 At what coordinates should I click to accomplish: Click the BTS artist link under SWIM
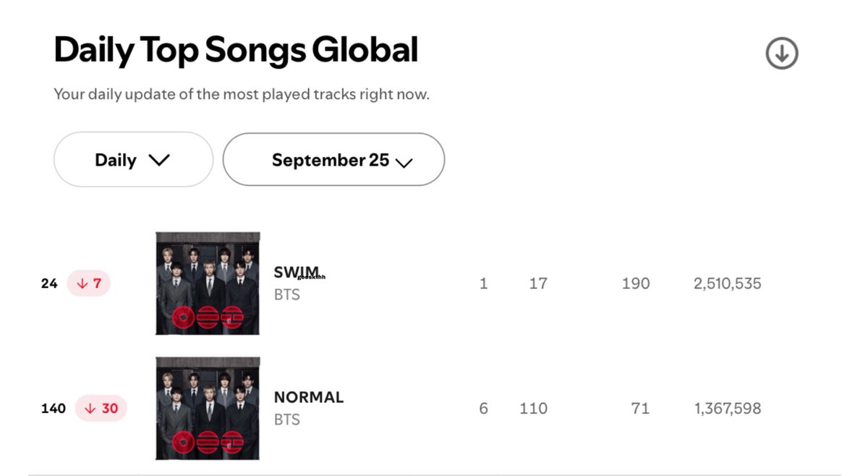point(287,294)
